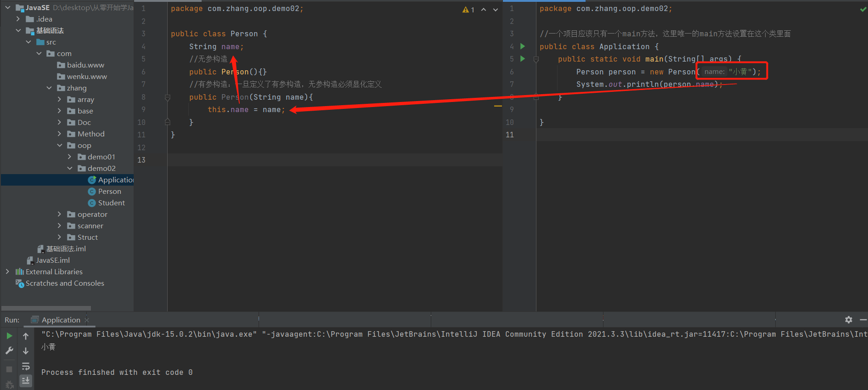This screenshot has width=868, height=390.
Task: Open the Person class in project tree
Action: point(110,191)
